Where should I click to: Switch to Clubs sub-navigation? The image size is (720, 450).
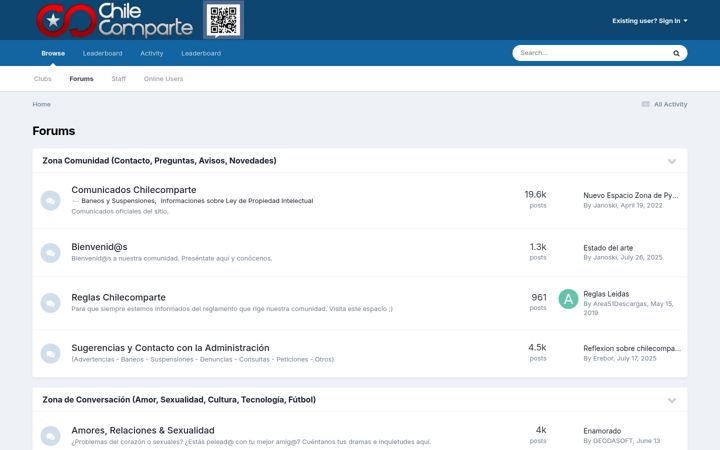[42, 79]
